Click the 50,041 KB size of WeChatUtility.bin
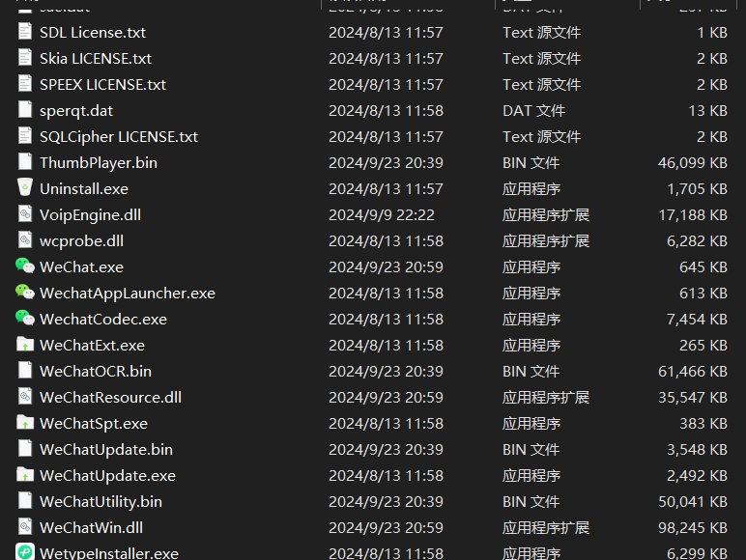The image size is (746, 560). 693,502
